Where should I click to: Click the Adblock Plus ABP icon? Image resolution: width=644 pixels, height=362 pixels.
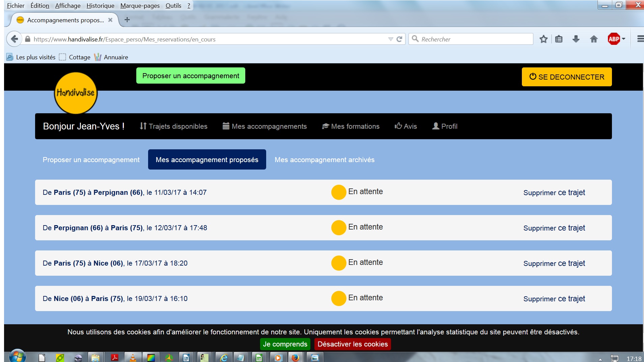614,39
